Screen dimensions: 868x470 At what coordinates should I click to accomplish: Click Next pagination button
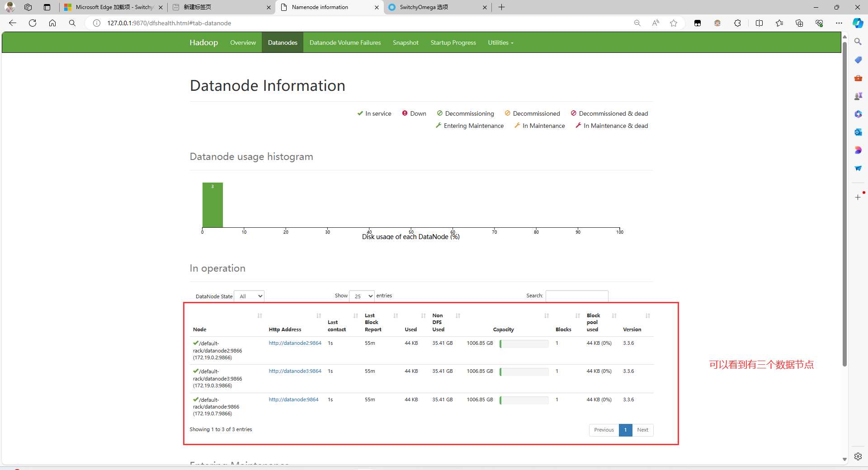coord(642,430)
